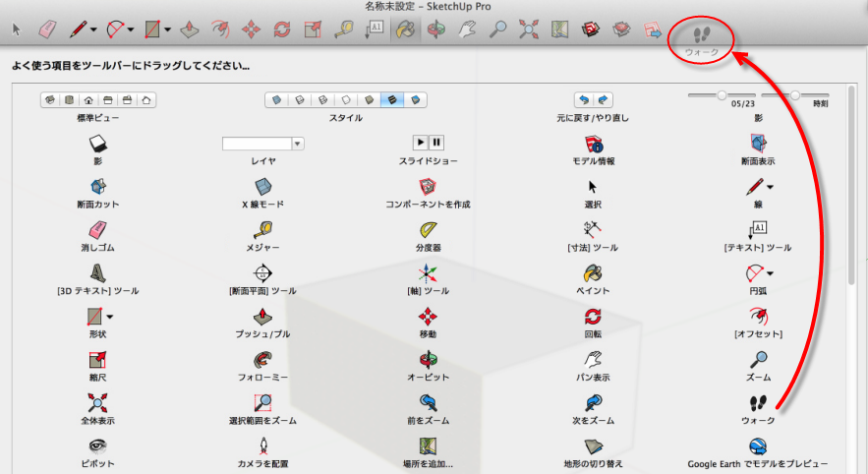The height and width of the screenshot is (474, 868).
Task: Expand the Shapes (形状) tool dropdown arrow
Action: pyautogui.click(x=109, y=317)
